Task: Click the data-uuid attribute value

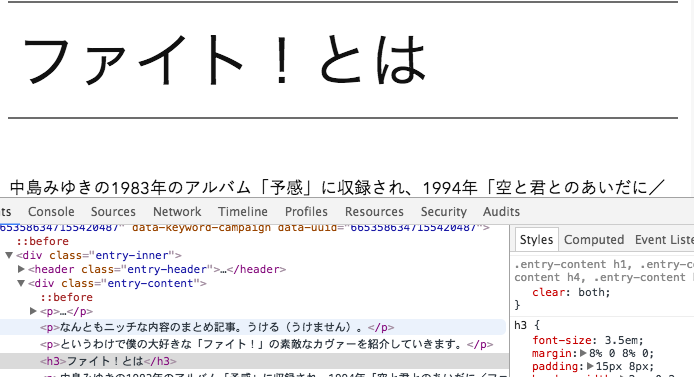Action: coord(413,227)
